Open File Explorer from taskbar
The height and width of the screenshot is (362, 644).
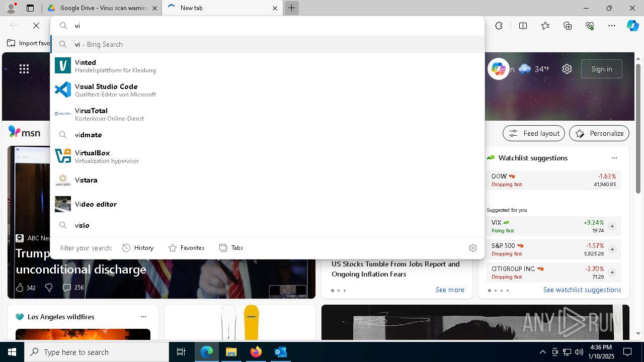click(231, 352)
